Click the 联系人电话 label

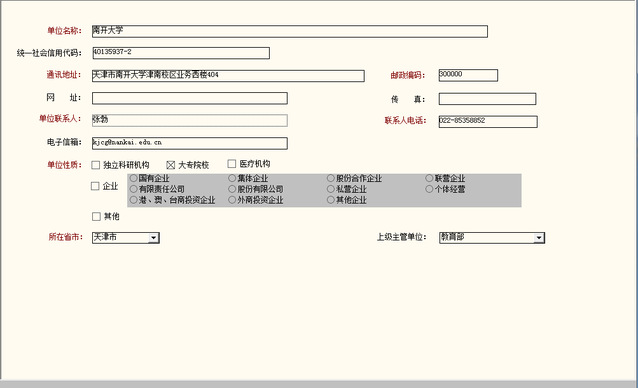coord(405,120)
